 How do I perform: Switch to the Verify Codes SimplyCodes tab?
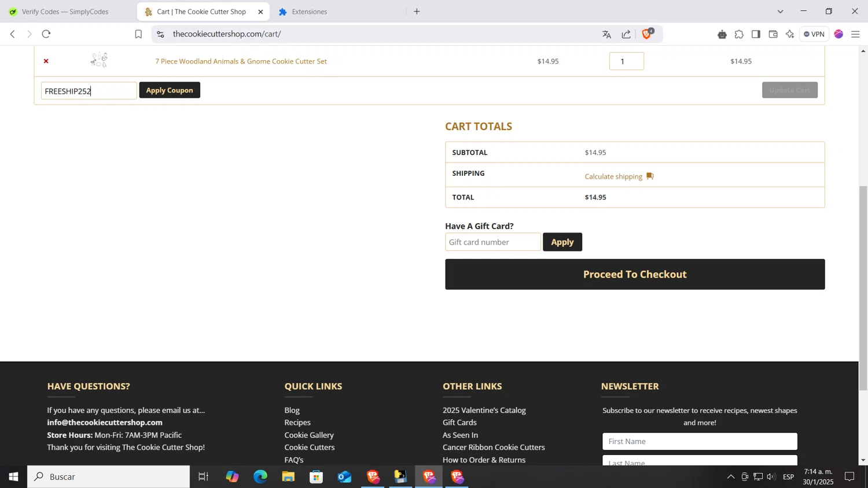[x=65, y=12]
